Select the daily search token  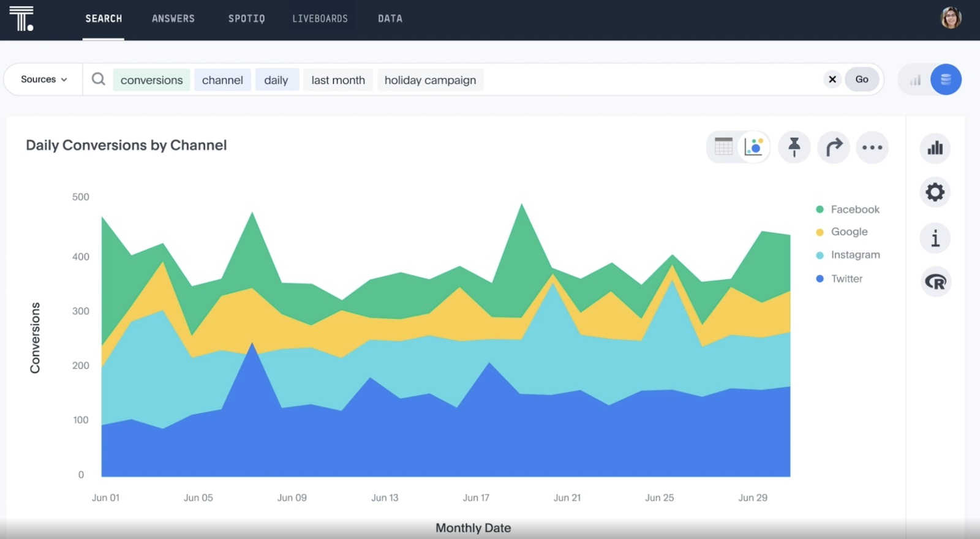click(276, 80)
